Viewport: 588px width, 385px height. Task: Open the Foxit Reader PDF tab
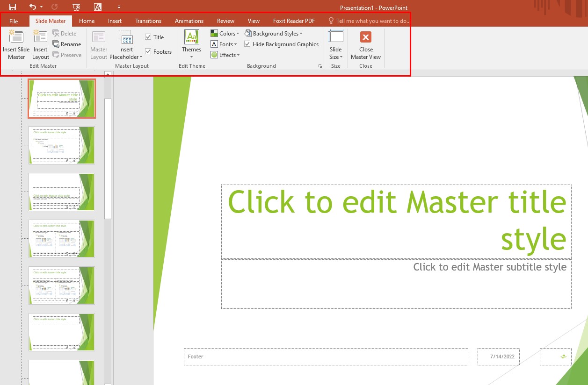(294, 21)
